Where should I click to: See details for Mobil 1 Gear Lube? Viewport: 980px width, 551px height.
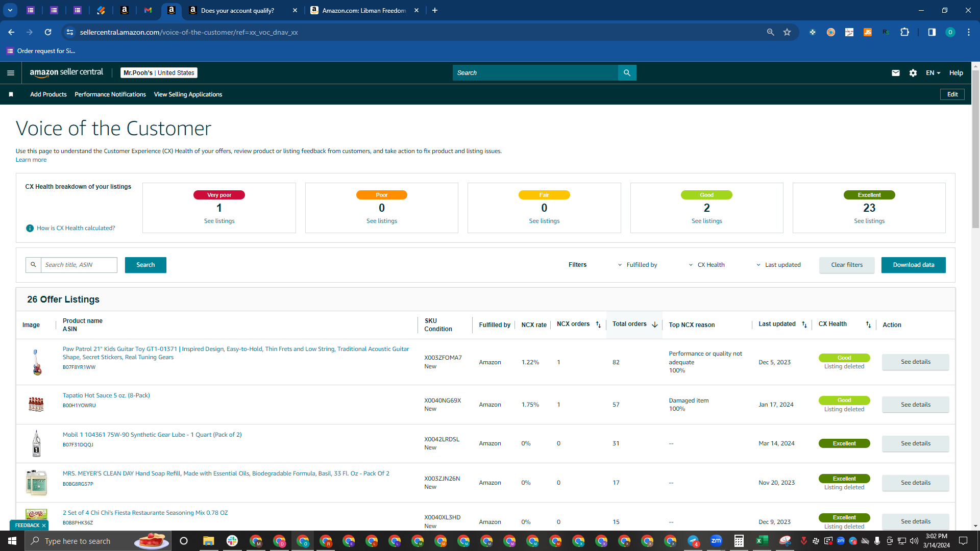point(915,443)
